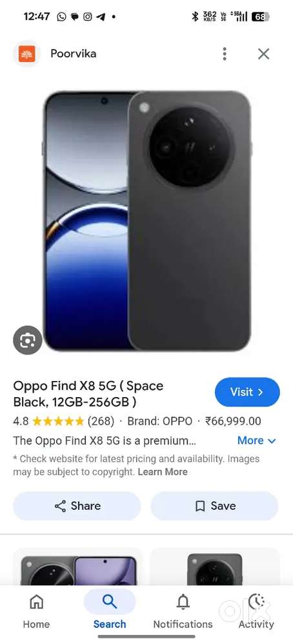Save this product with bookmark button
293x644 pixels.
214,506
